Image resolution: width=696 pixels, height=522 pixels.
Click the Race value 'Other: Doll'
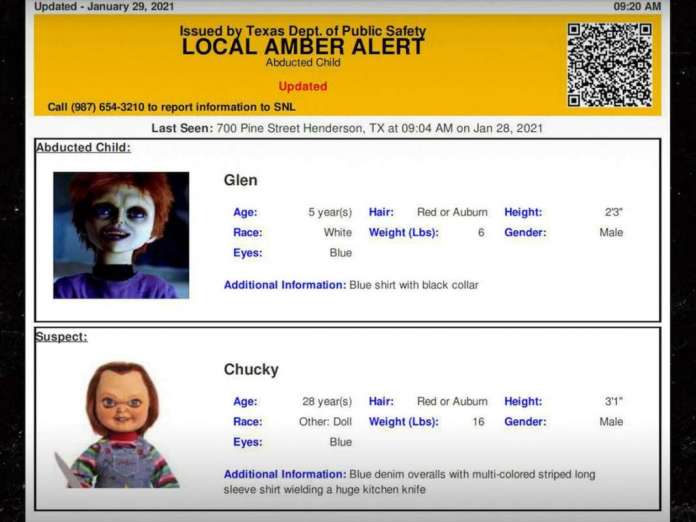(325, 422)
